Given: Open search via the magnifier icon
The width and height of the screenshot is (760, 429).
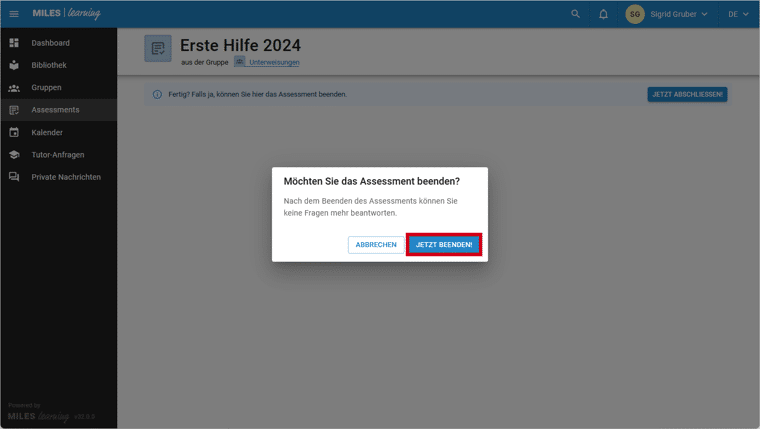Looking at the screenshot, I should 575,14.
